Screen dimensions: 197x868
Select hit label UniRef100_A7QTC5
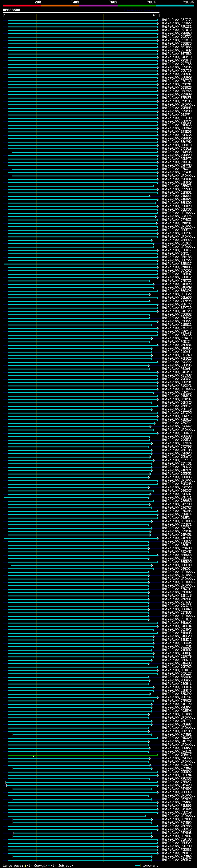coord(177,81)
